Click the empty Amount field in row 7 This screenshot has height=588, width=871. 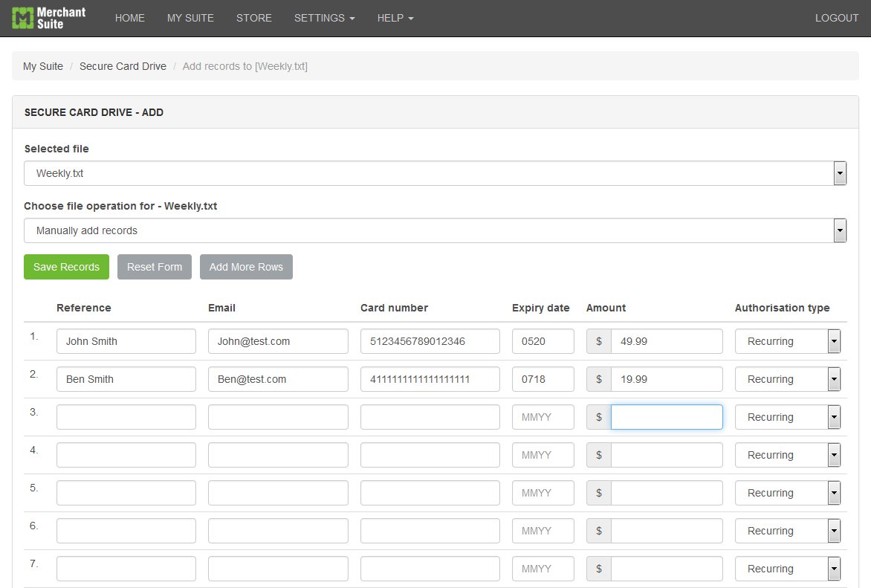coord(667,569)
